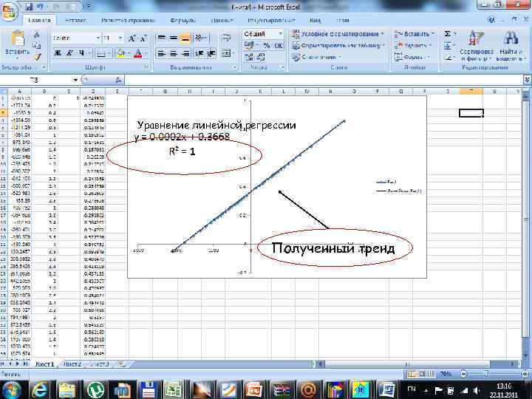Switch to the Вставка ribbon tab
The image size is (532, 399).
click(75, 21)
